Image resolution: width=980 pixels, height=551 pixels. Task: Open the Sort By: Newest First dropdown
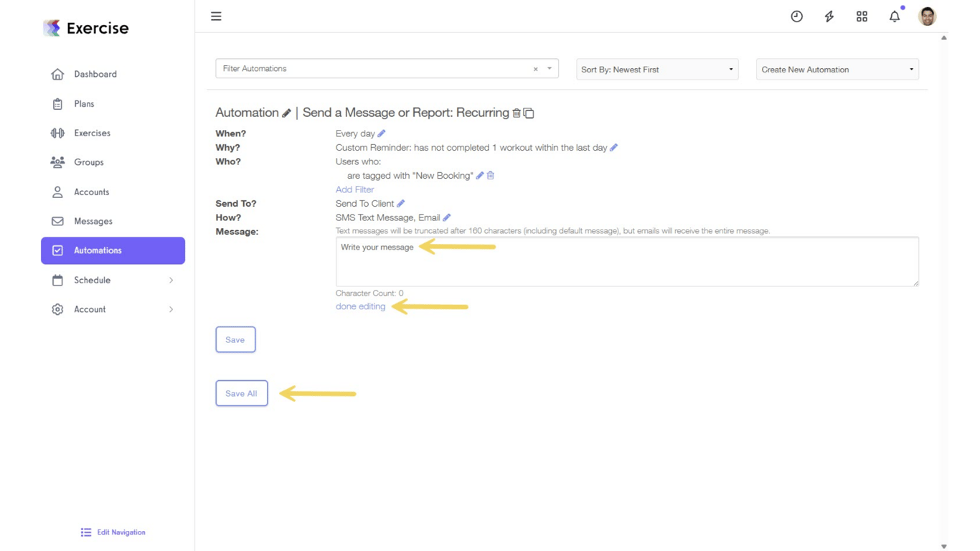[x=657, y=70]
